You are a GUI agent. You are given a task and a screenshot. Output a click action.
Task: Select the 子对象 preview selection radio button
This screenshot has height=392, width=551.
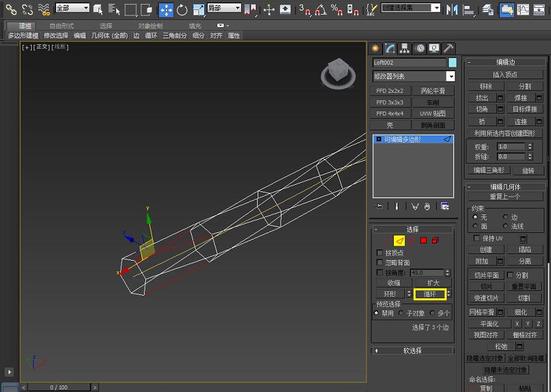click(x=401, y=312)
